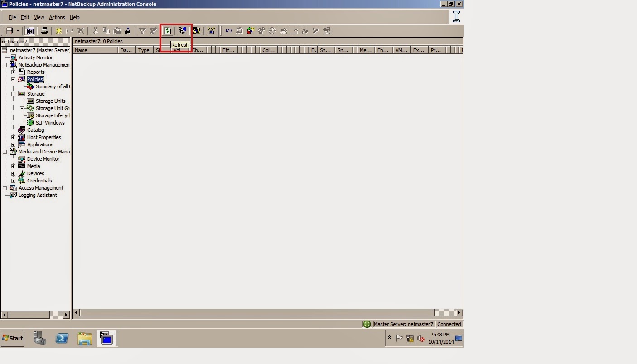The width and height of the screenshot is (637, 364).
Task: Click the Copy toolbar icon
Action: (x=106, y=31)
